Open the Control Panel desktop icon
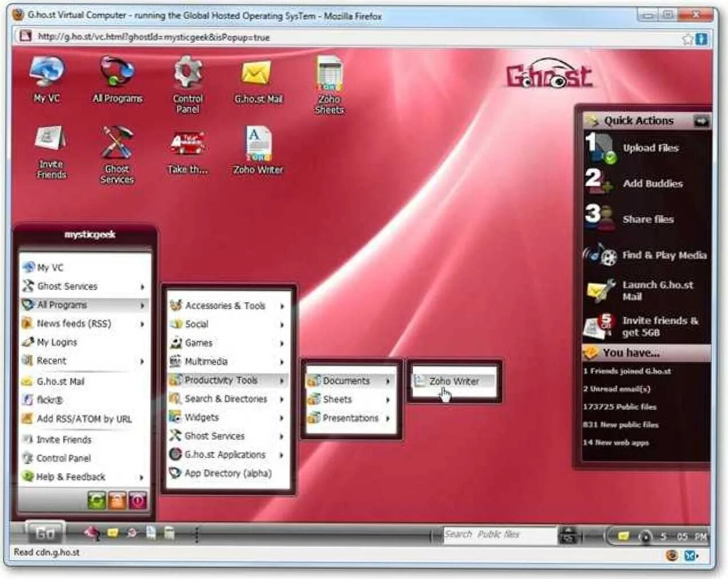 coord(188,84)
